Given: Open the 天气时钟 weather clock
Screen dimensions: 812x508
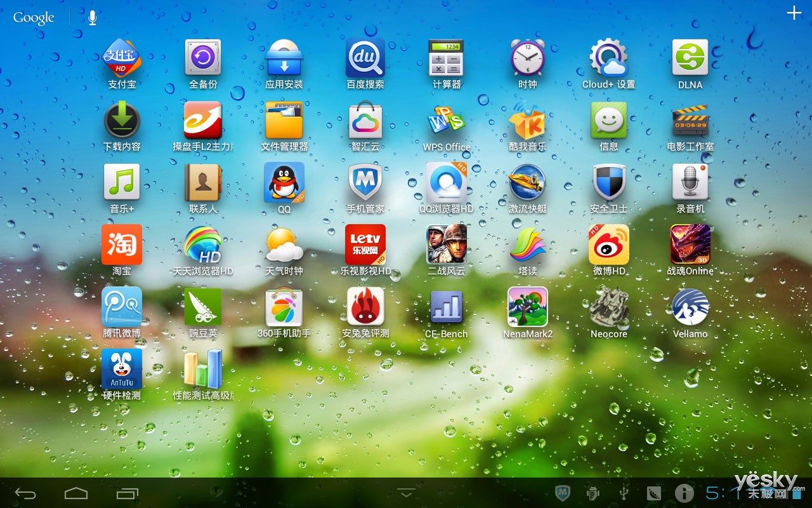Looking at the screenshot, I should (284, 244).
